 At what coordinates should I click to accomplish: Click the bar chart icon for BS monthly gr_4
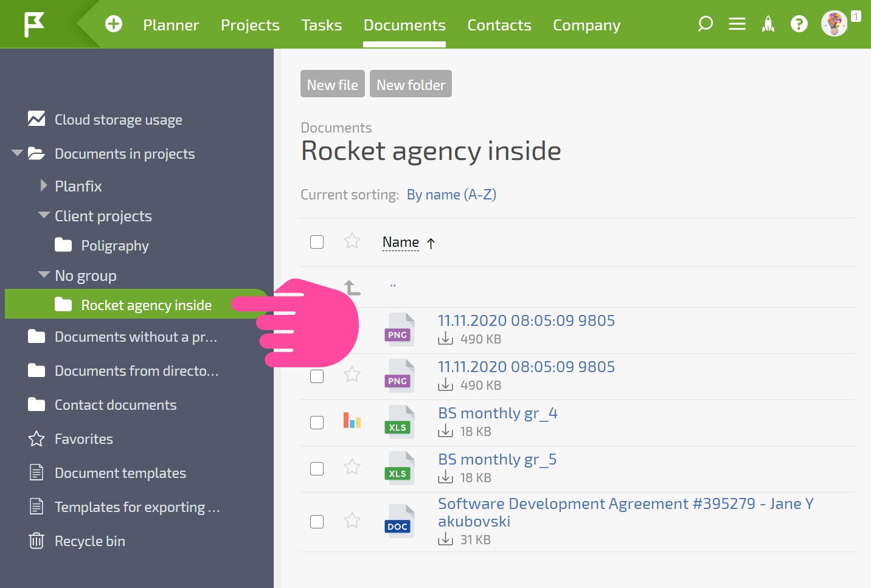pos(352,421)
